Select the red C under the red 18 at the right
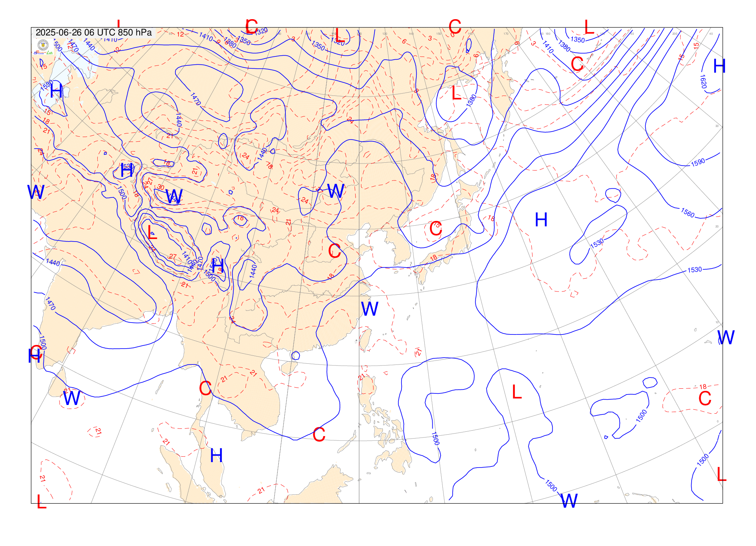 (x=705, y=398)
